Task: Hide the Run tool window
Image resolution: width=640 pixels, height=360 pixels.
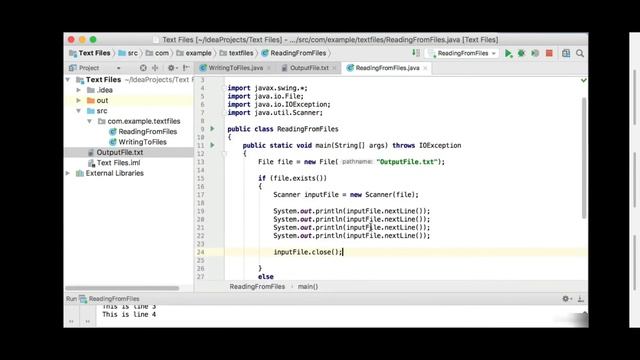Action: (580, 299)
